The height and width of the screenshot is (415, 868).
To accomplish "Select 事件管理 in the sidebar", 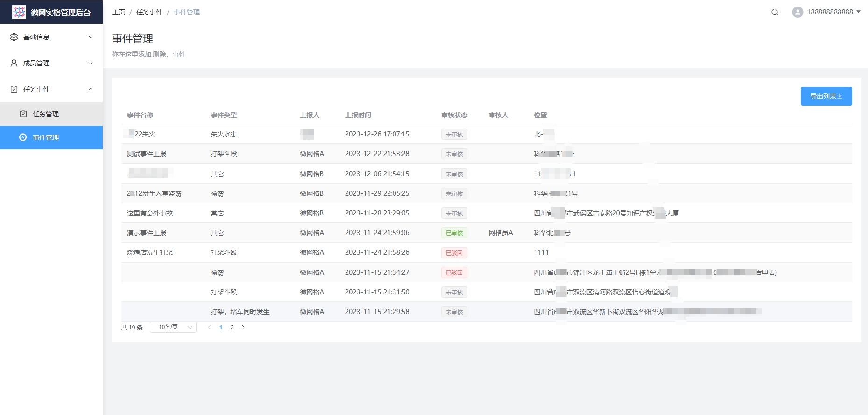I will click(46, 137).
